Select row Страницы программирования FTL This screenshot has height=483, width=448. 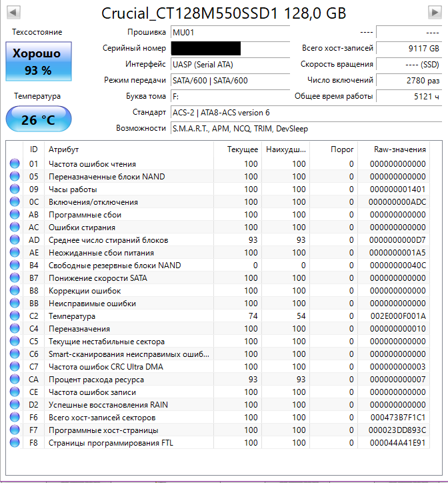pos(218,443)
